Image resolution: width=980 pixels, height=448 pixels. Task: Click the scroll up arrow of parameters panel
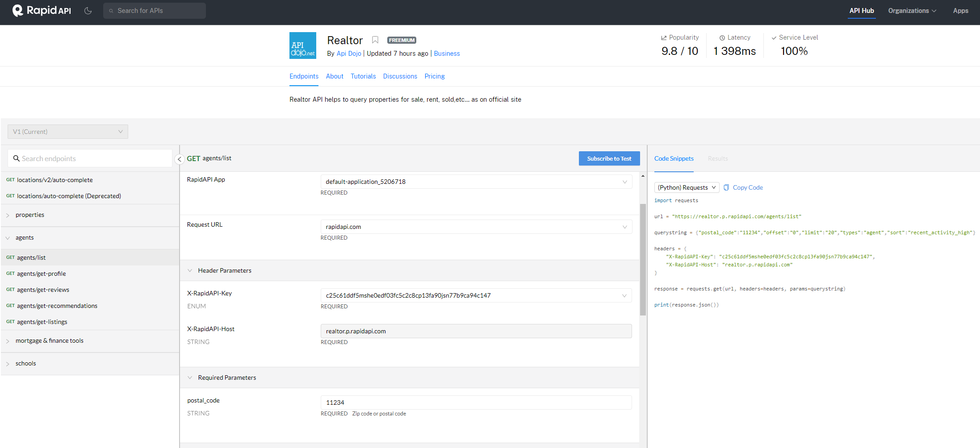pos(643,176)
